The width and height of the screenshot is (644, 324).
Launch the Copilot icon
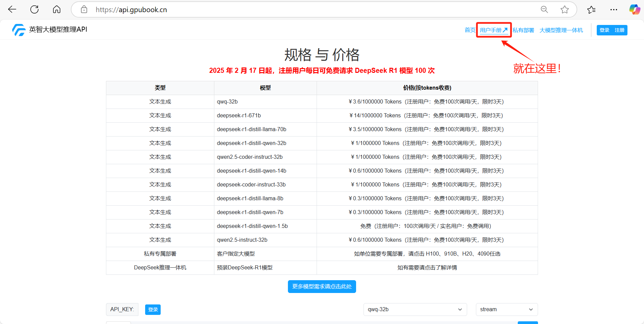pyautogui.click(x=635, y=9)
